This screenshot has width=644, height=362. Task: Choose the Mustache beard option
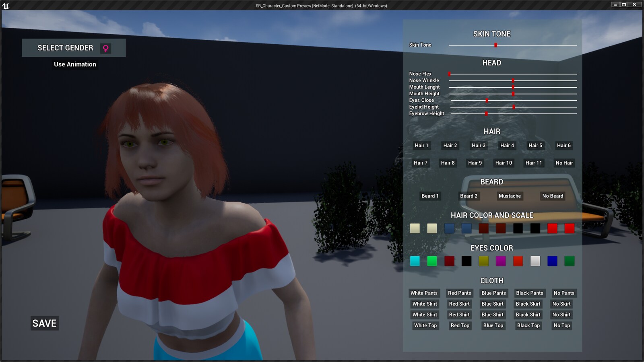510,196
